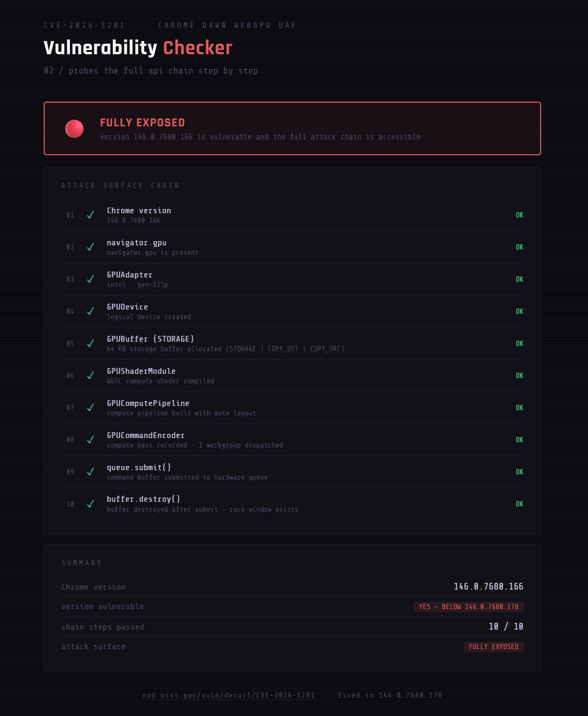
Task: Click the GPUShaderModule checkmark icon
Action: click(x=91, y=375)
